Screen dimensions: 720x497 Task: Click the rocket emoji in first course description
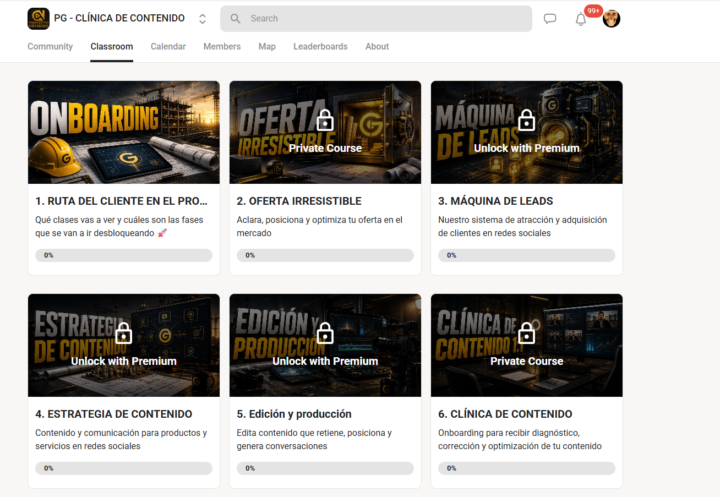(162, 233)
